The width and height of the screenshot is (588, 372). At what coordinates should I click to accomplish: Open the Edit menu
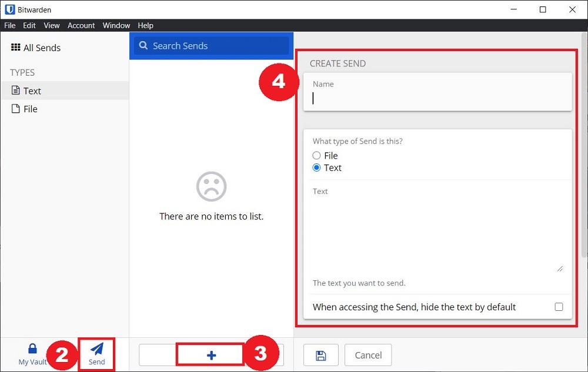pyautogui.click(x=29, y=25)
